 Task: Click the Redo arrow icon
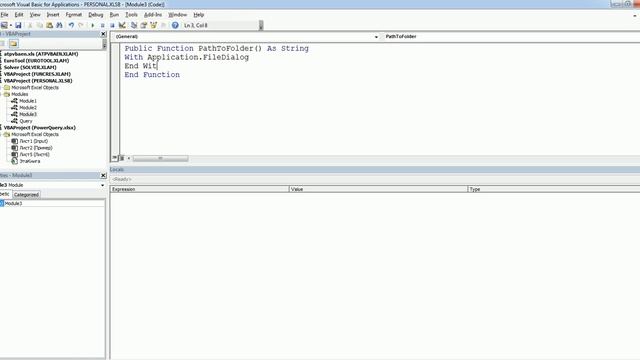[x=81, y=25]
